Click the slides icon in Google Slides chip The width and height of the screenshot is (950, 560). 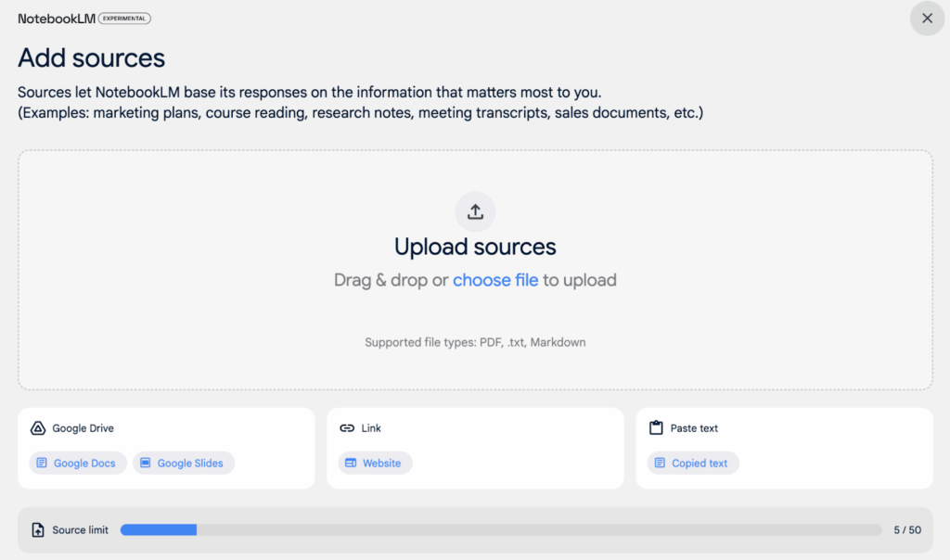[x=145, y=463]
